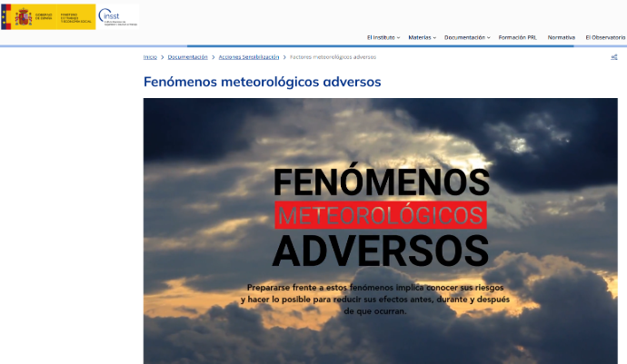Follow the Documentación breadcrumb link
Viewport: 627px width, 364px height.
click(188, 57)
